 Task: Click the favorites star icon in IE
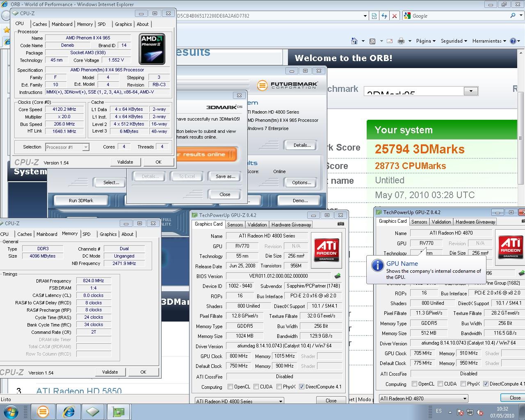(x=6, y=30)
